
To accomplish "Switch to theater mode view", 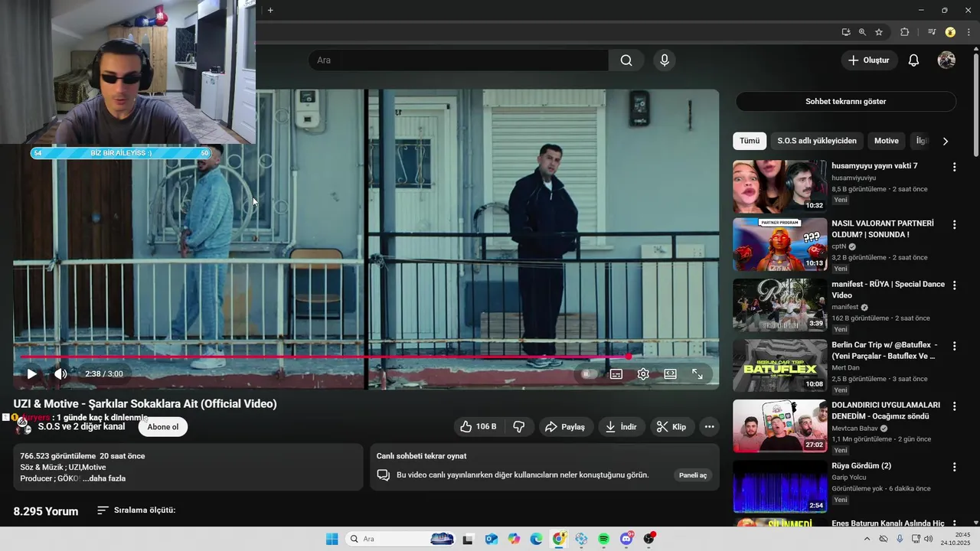I will point(670,374).
